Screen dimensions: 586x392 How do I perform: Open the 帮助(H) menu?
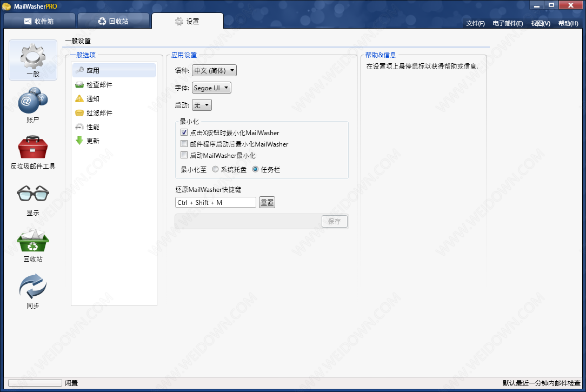569,23
